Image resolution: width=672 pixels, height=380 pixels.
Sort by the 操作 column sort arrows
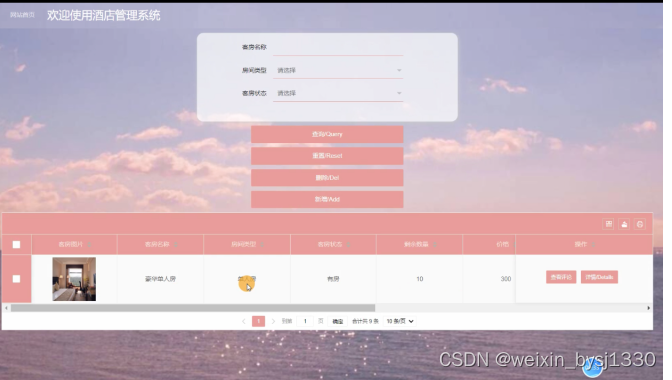click(594, 245)
